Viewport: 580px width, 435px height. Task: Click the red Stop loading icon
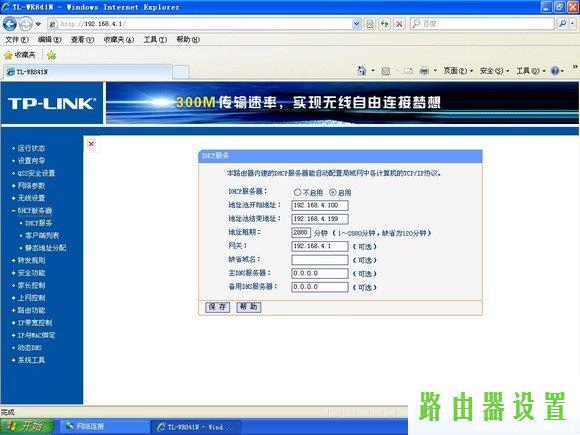tap(399, 24)
